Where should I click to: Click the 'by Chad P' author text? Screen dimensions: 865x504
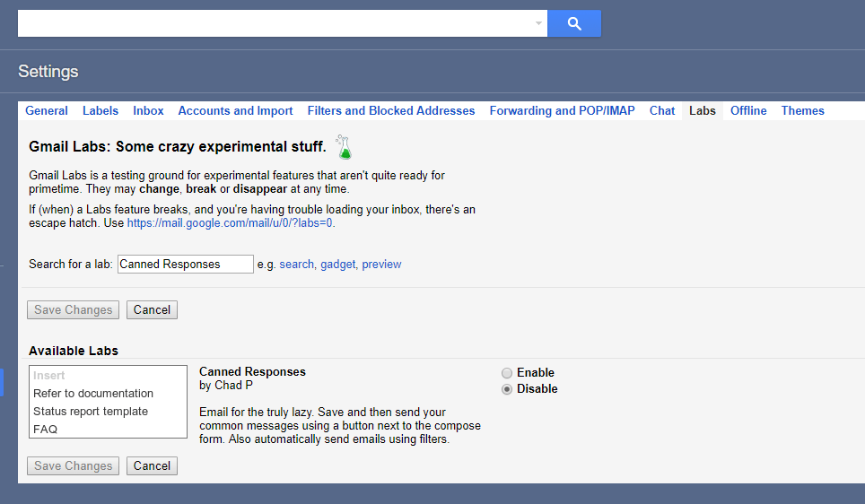click(x=226, y=386)
